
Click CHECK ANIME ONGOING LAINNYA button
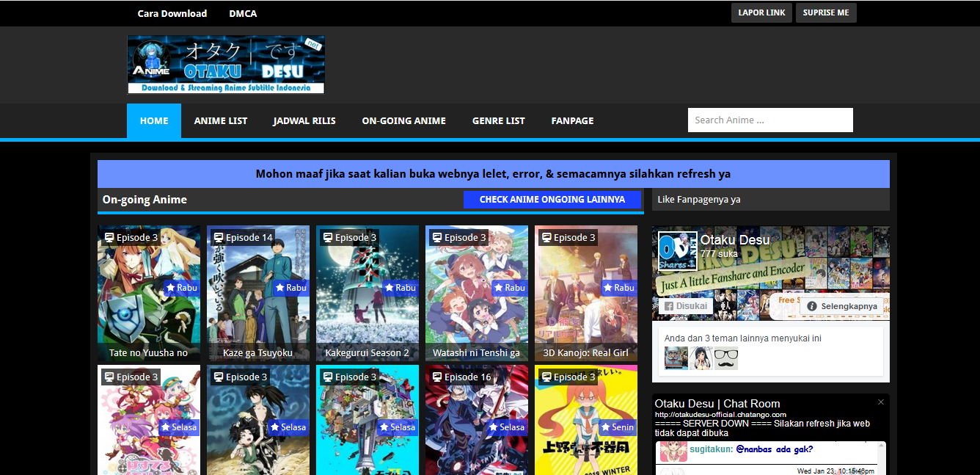coord(552,200)
